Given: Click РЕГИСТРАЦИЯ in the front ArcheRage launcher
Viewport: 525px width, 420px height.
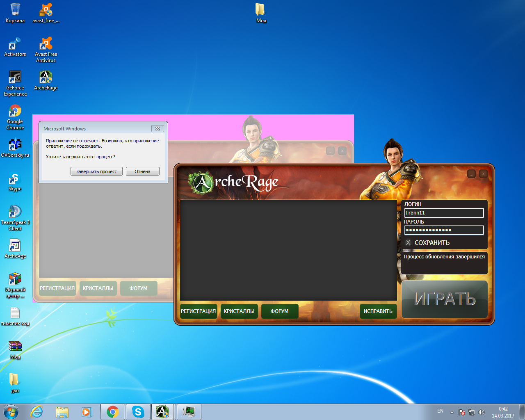Looking at the screenshot, I should [x=199, y=311].
